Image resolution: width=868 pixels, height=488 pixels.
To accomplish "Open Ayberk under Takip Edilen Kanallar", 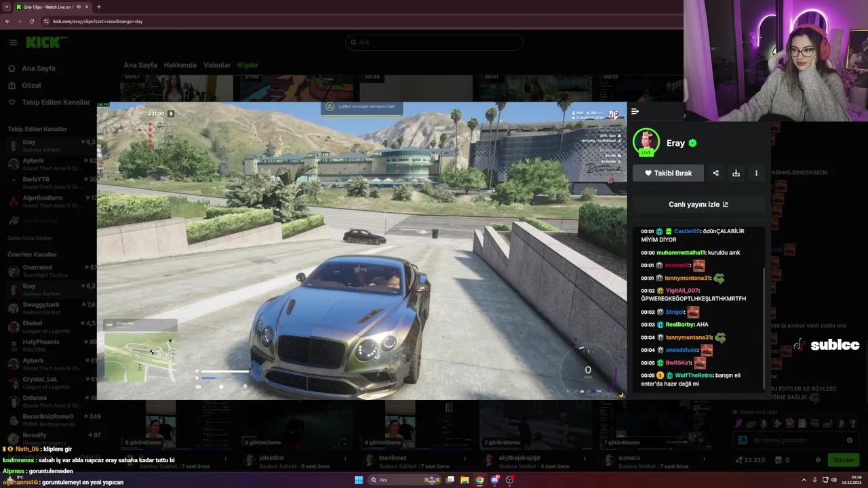I will pyautogui.click(x=51, y=164).
